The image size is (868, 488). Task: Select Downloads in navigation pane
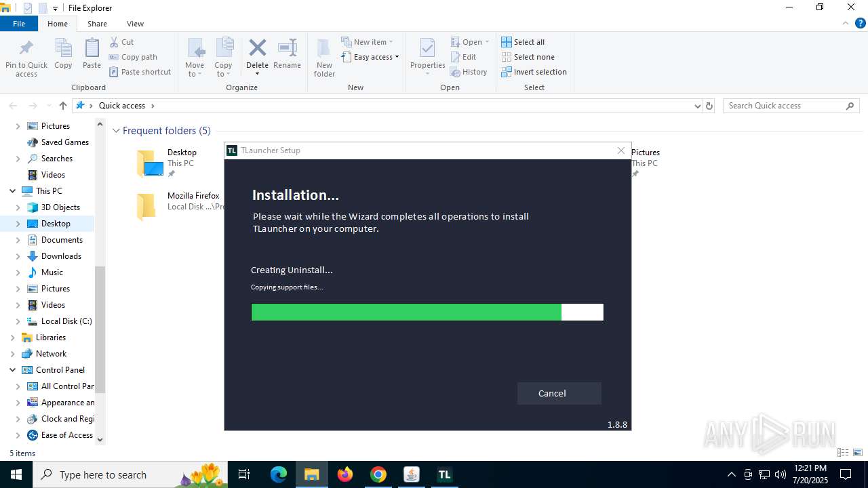61,256
